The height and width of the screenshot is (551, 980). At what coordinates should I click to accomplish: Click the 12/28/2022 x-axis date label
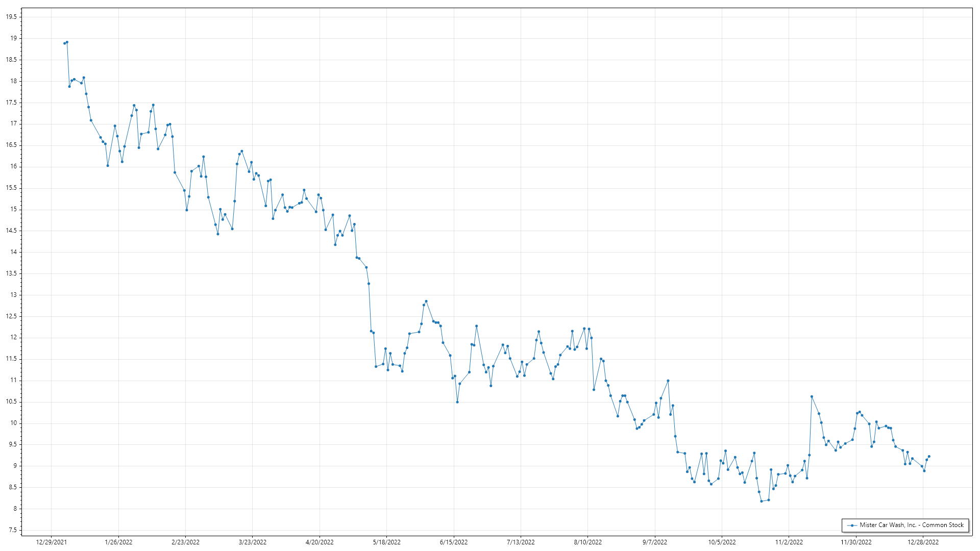click(x=923, y=542)
